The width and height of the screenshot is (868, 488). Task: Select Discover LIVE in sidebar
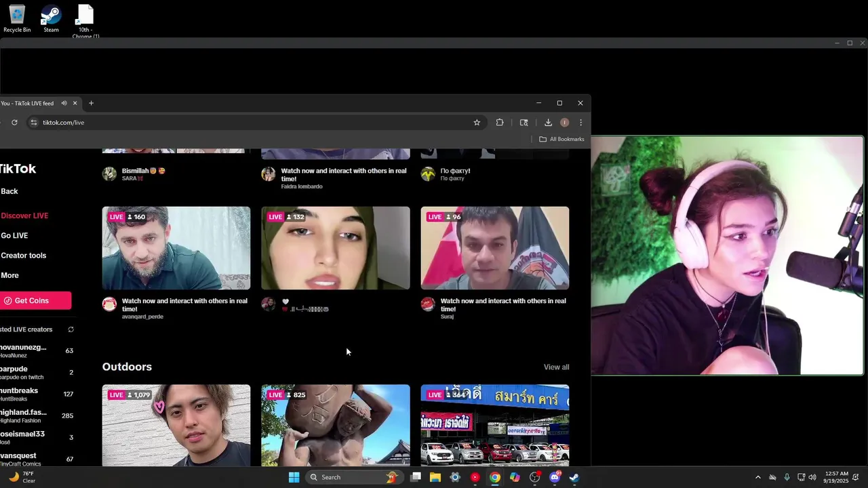point(24,216)
